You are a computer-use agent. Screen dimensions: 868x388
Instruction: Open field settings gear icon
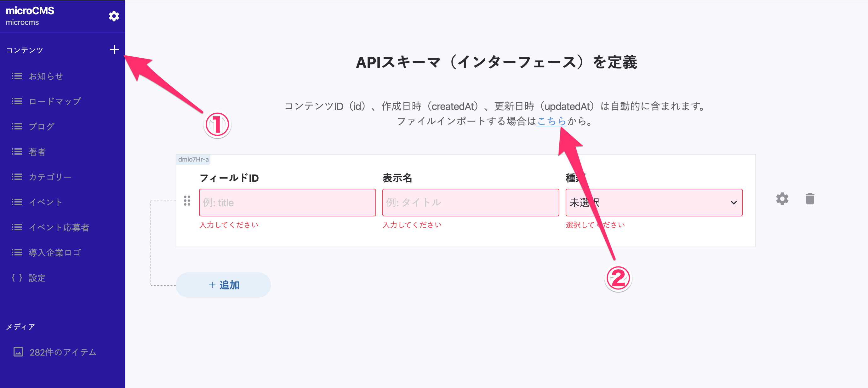[x=782, y=199]
